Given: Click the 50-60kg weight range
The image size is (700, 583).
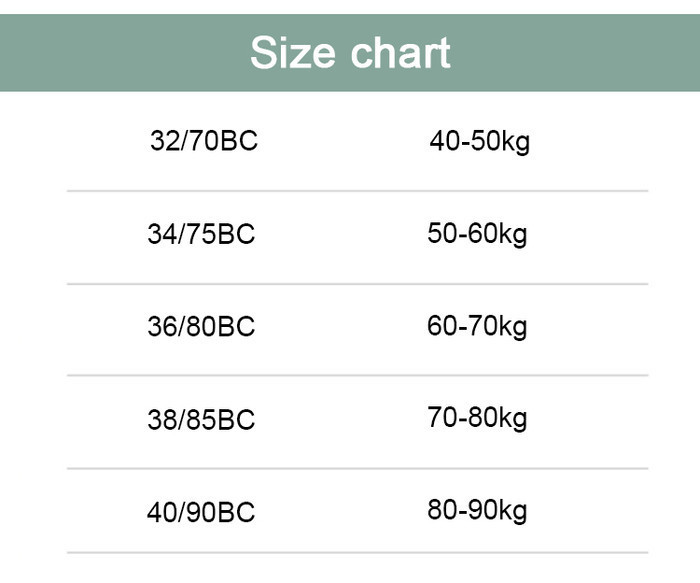Looking at the screenshot, I should 477,234.
